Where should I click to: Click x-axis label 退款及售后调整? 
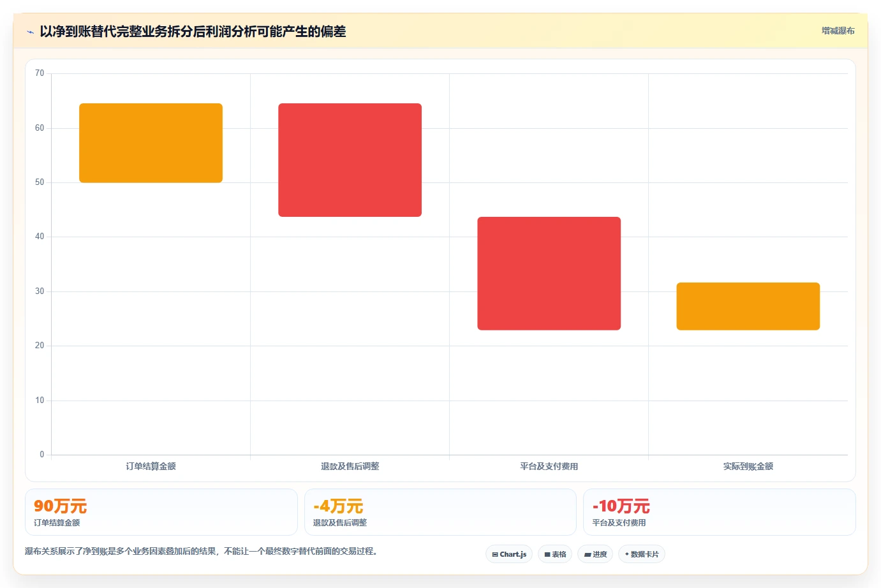click(350, 466)
